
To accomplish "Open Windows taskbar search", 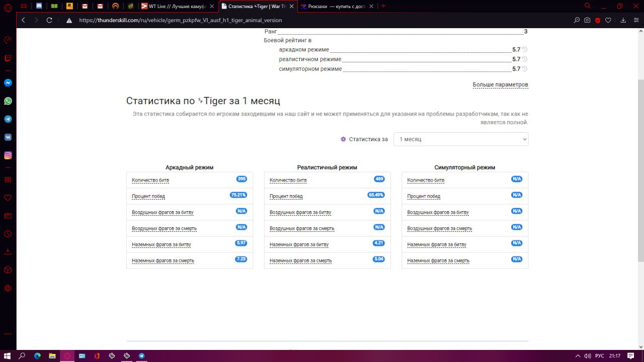I will (x=22, y=355).
